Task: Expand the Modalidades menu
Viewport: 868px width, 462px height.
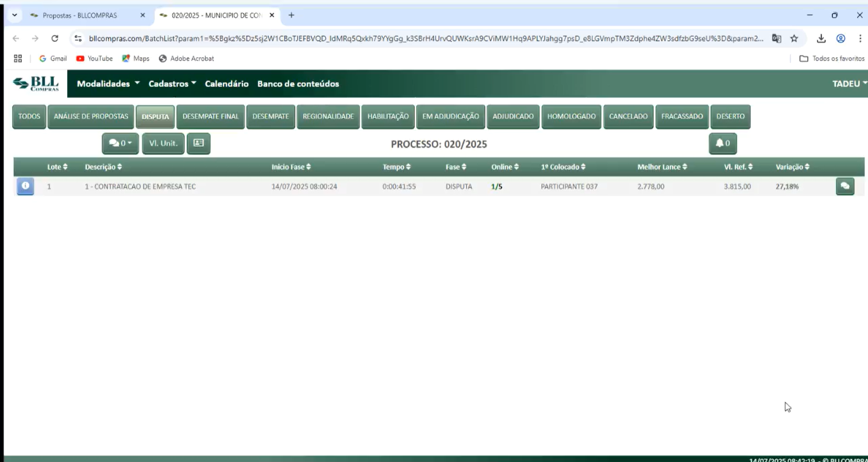Action: coord(108,84)
